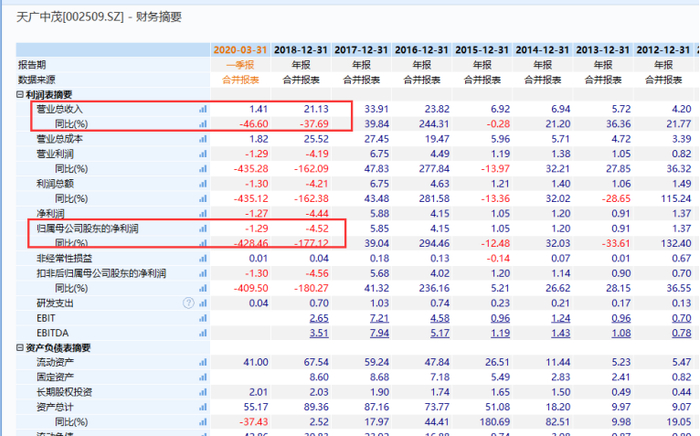Select the 2017-12-31 column header
Screen dimensions: 700x436
(361, 50)
